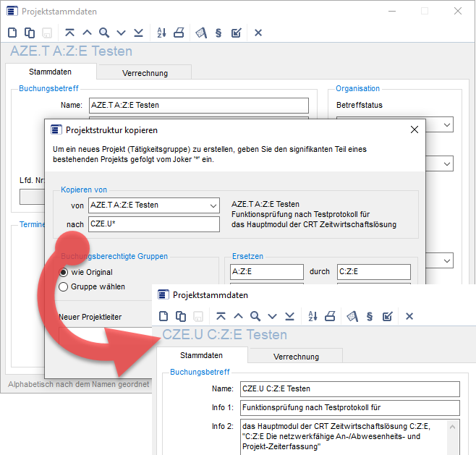Image resolution: width=476 pixels, height=455 pixels.
Task: Click project structure icon in top toolbar
Action: point(201,33)
